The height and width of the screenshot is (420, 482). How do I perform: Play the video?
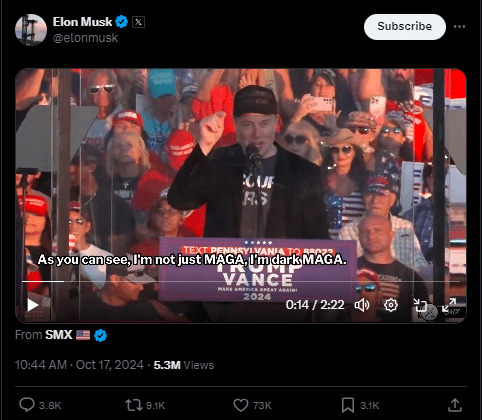click(32, 305)
